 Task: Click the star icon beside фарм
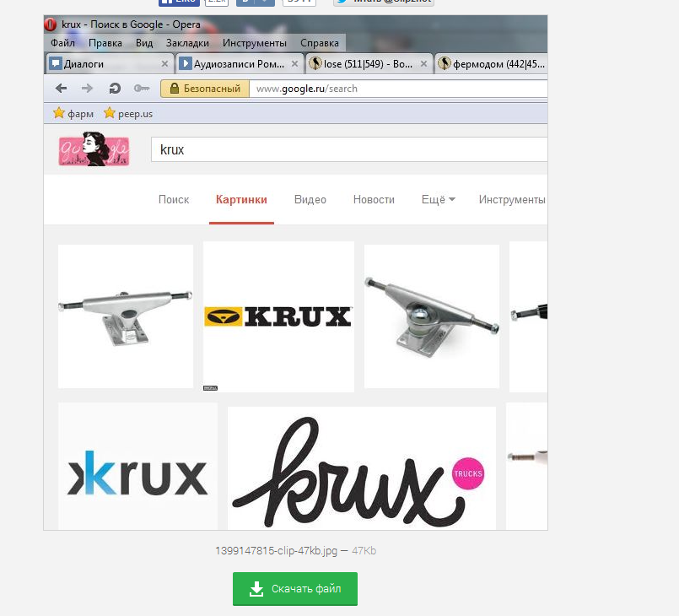click(x=58, y=113)
